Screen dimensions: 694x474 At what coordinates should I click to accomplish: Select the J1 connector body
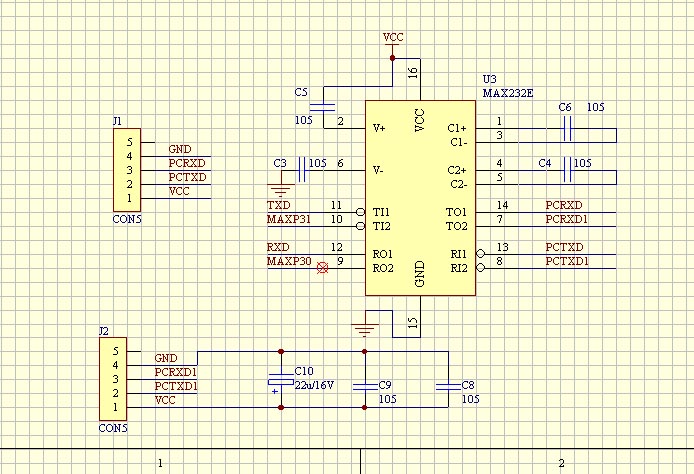127,170
